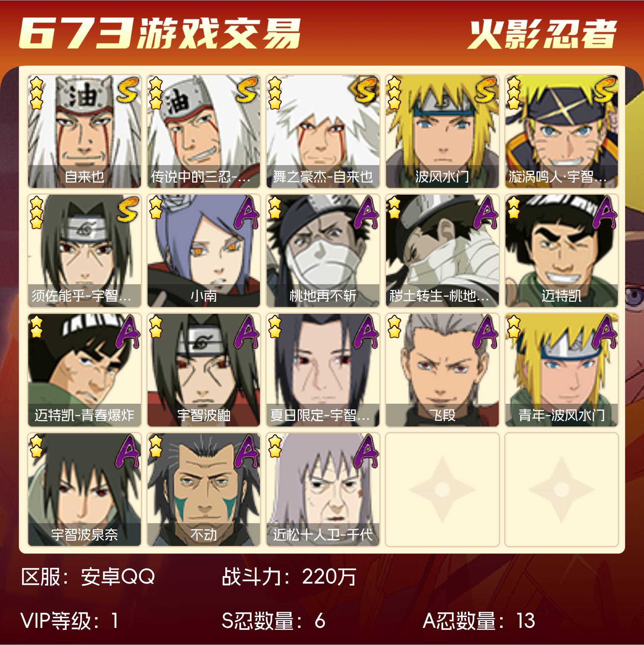Click the 673游戏交易 logo title
This screenshot has height=645, width=644.
pos(159,33)
